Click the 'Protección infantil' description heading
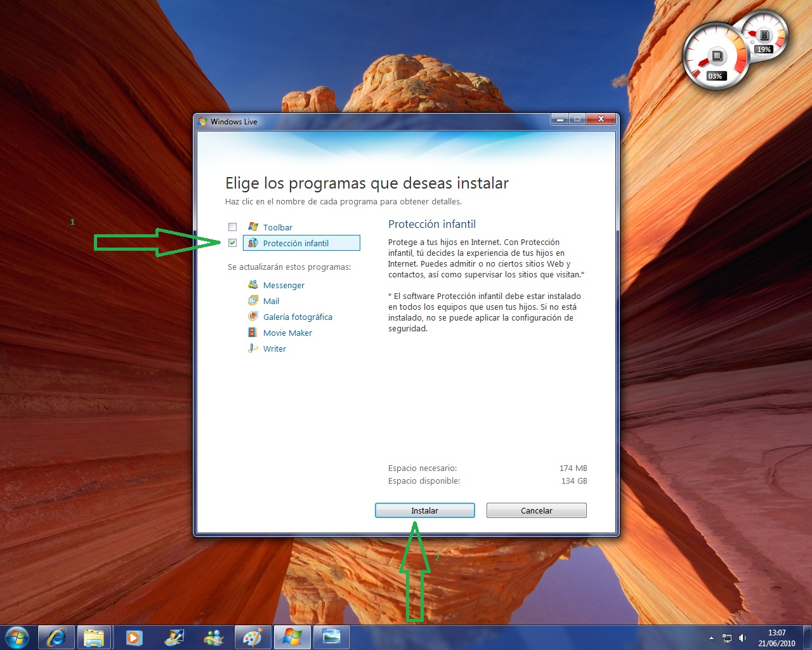Screen dimensions: 812x650 pyautogui.click(x=432, y=224)
